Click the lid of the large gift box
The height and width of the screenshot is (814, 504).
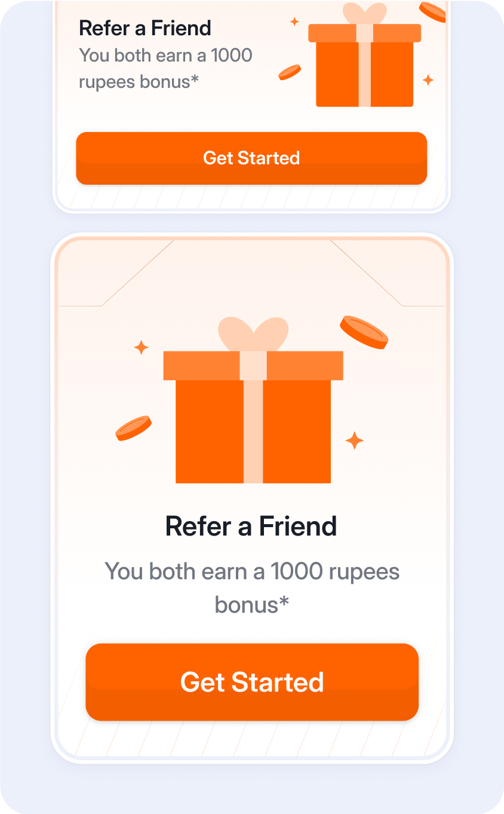coord(253,366)
